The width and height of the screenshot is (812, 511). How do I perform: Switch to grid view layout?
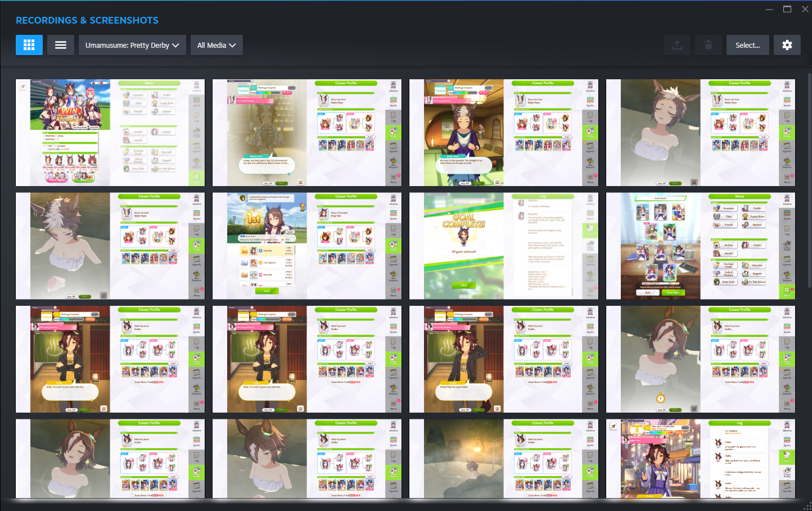(29, 45)
